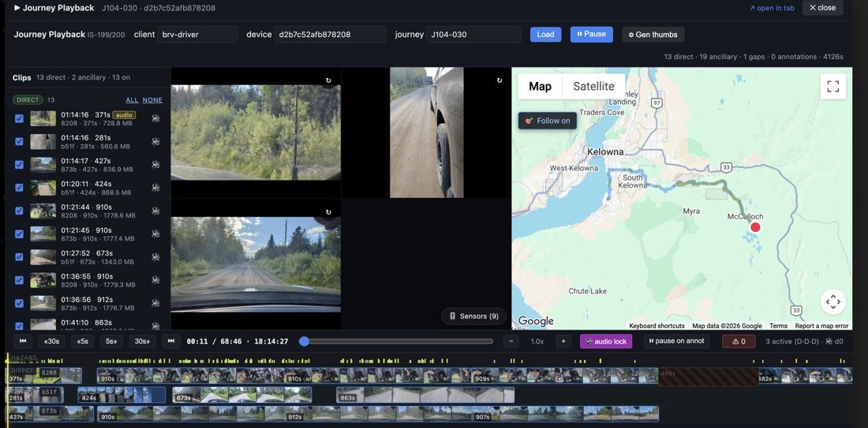Rotate the bottom dashcam road video

click(x=328, y=212)
